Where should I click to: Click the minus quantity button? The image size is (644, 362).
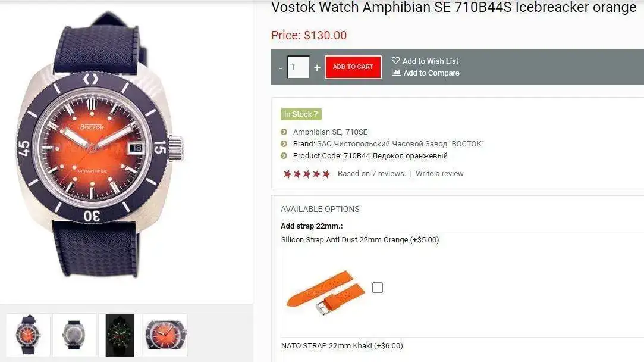(281, 68)
